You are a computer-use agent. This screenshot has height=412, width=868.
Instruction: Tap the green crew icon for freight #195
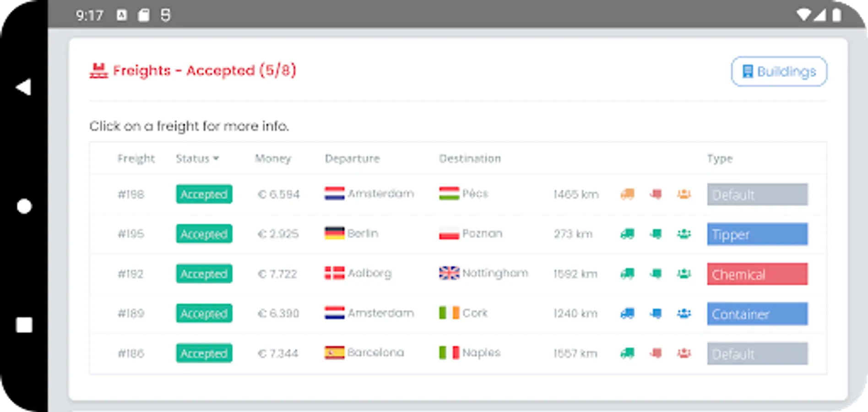coord(684,234)
